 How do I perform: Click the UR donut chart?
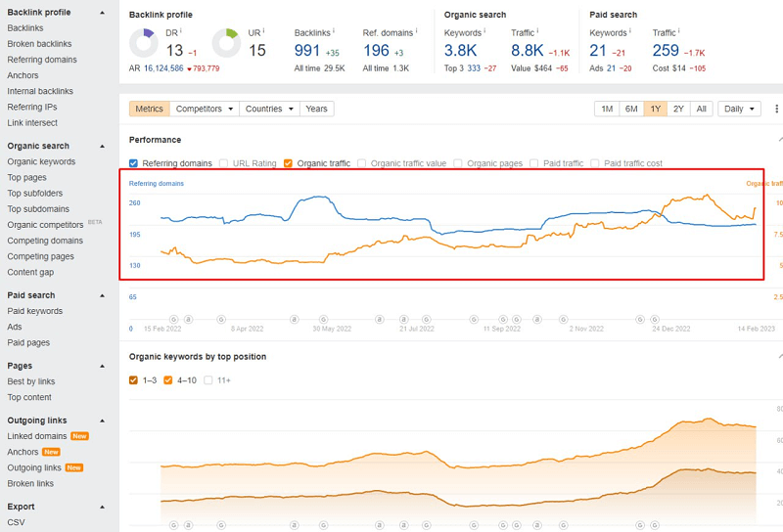(x=226, y=43)
